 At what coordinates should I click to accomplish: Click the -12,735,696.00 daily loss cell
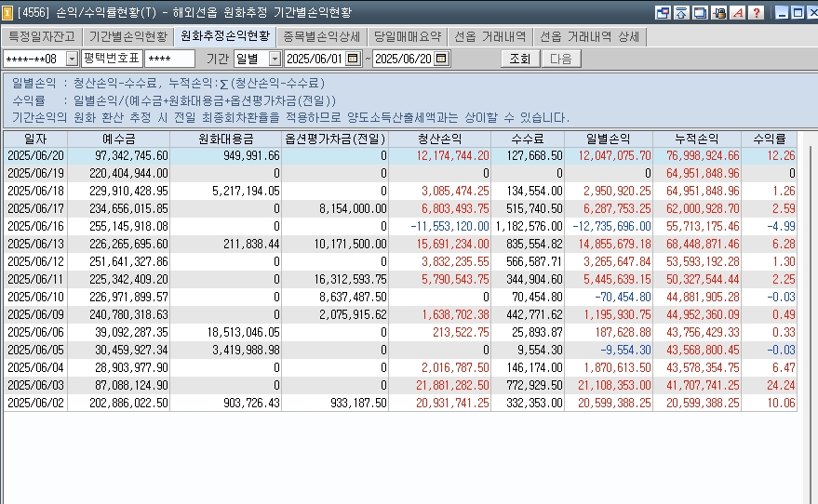(x=609, y=227)
